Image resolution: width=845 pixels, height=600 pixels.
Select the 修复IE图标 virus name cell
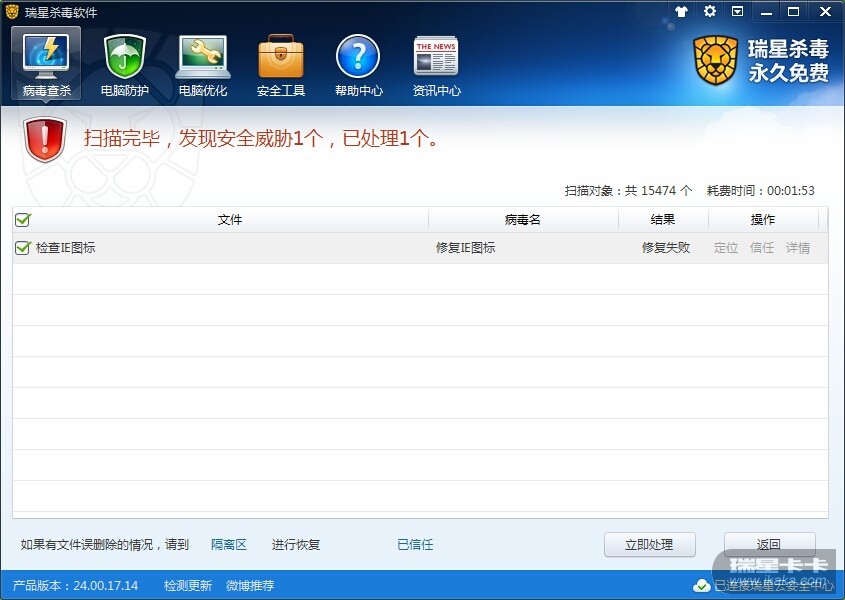point(466,247)
